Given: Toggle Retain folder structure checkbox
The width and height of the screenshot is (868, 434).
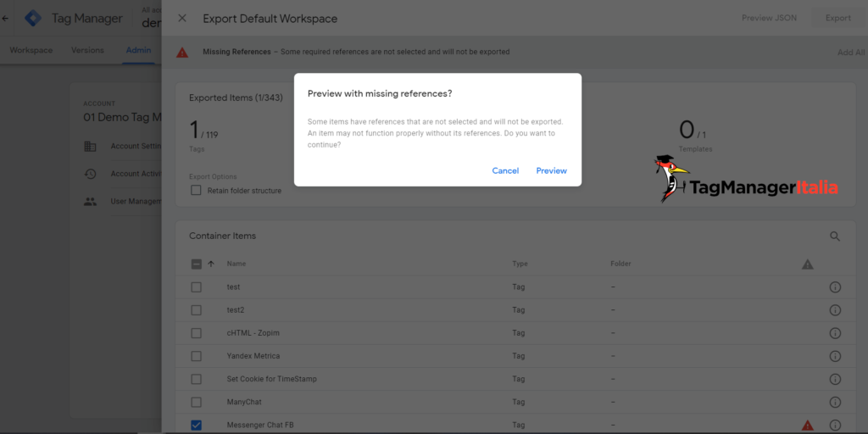Looking at the screenshot, I should click(196, 191).
